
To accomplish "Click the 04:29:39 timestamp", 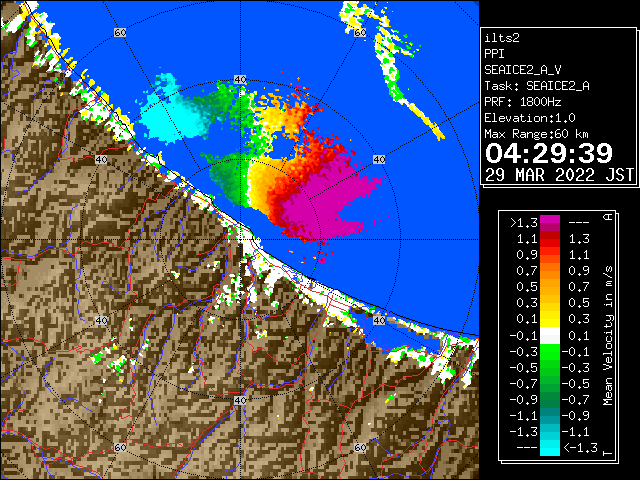I will [549, 153].
